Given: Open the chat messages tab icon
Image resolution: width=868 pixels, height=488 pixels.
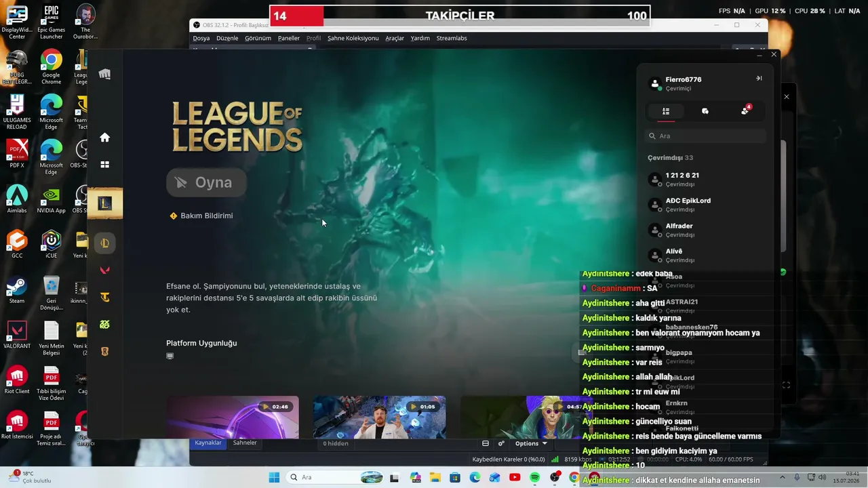Looking at the screenshot, I should point(705,111).
